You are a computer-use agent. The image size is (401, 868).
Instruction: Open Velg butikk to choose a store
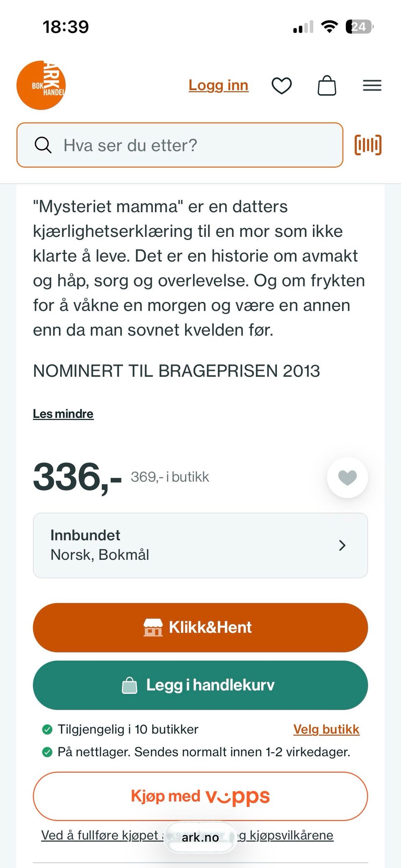327,729
